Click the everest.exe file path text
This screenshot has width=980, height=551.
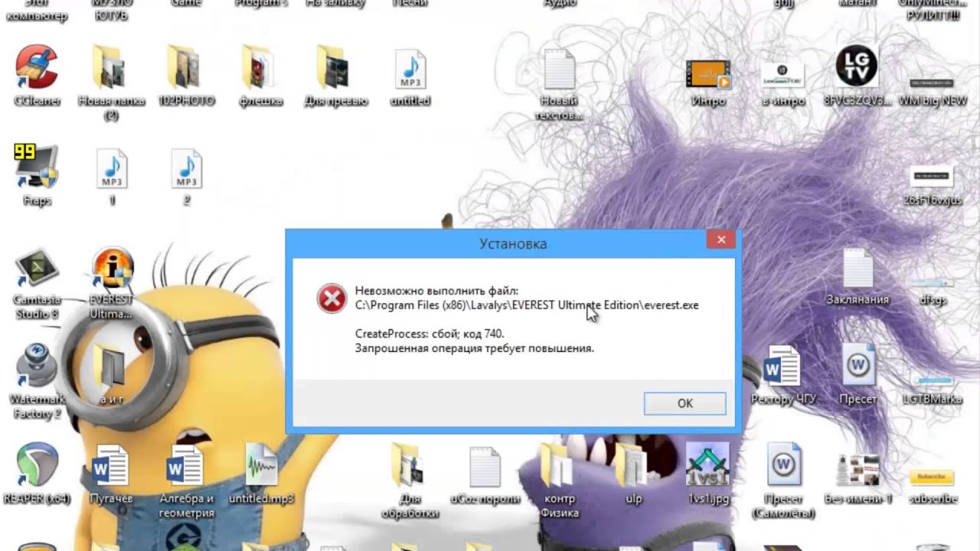[527, 305]
